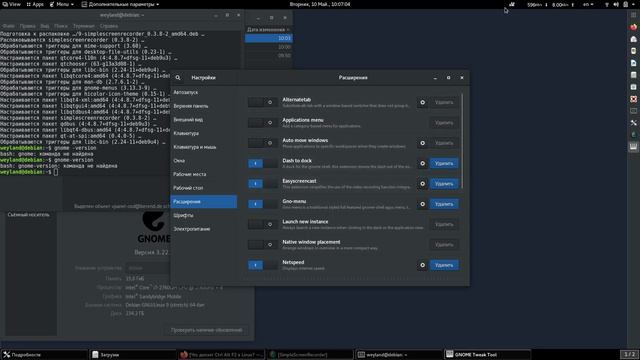
Task: Open Apps grid from the top bar
Action: 35,4
